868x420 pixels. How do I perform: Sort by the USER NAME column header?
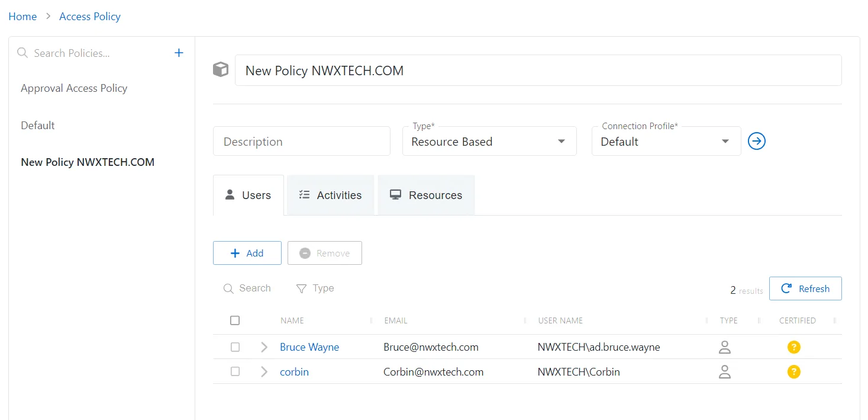click(x=560, y=320)
